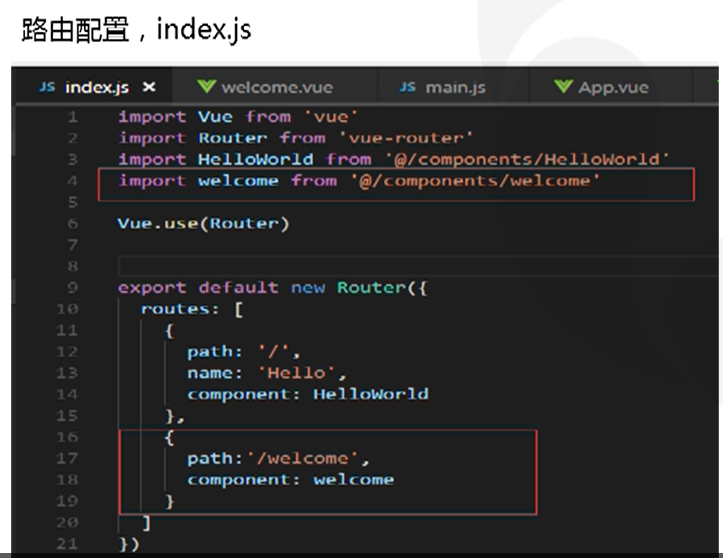Click 'vue-router' string on line 2
Screen dimensions: 723x558
pos(406,138)
